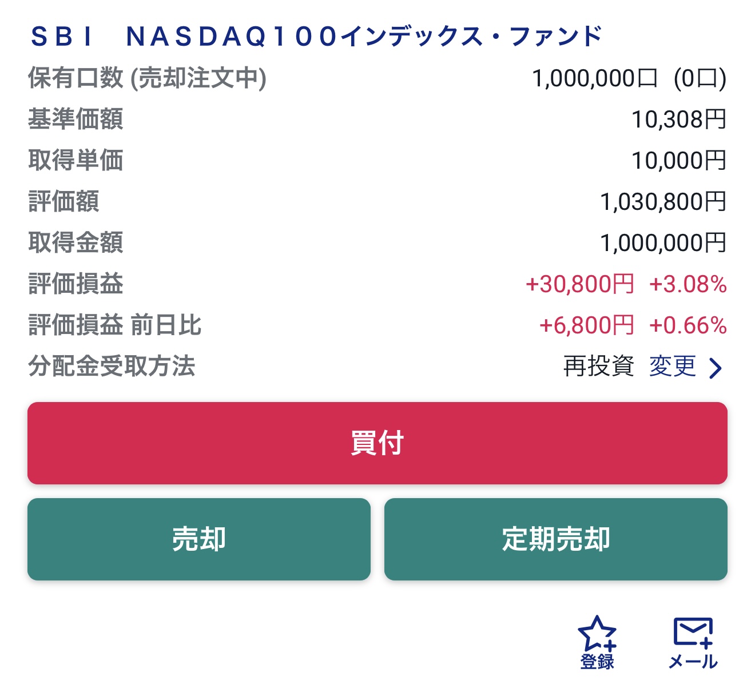Click the 評価額 1,030,800円 value
This screenshot has height=700, width=755.
click(663, 202)
